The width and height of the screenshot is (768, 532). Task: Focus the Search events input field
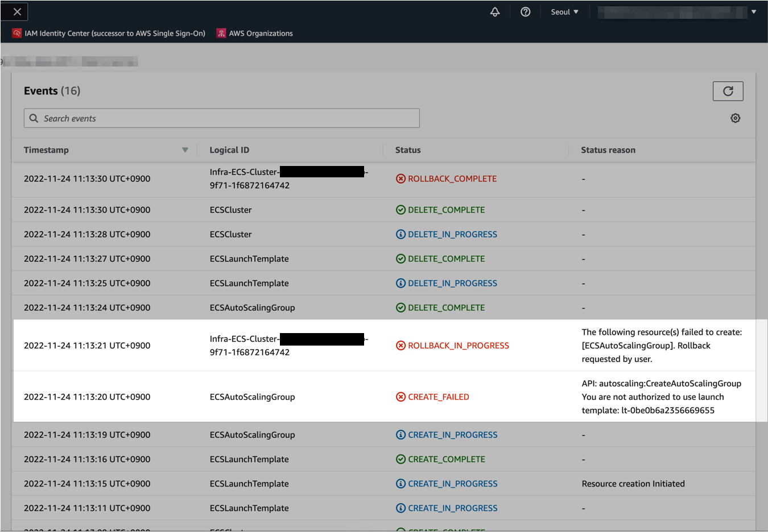[x=228, y=118]
